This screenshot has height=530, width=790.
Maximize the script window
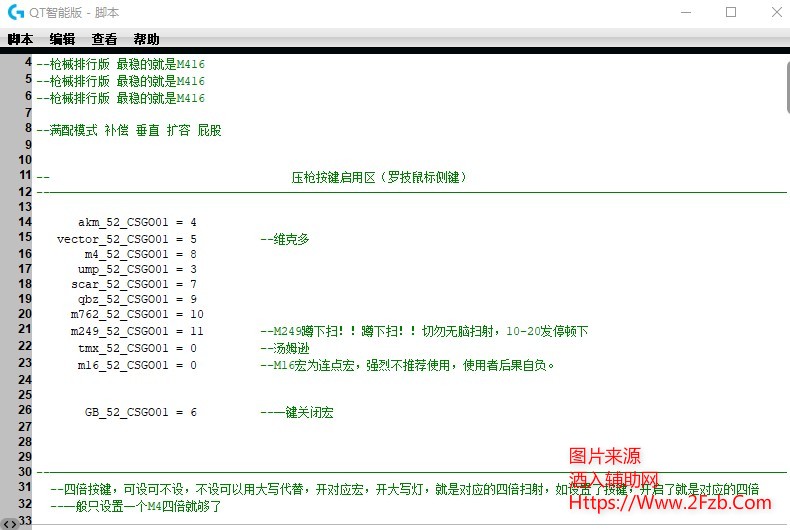point(731,12)
